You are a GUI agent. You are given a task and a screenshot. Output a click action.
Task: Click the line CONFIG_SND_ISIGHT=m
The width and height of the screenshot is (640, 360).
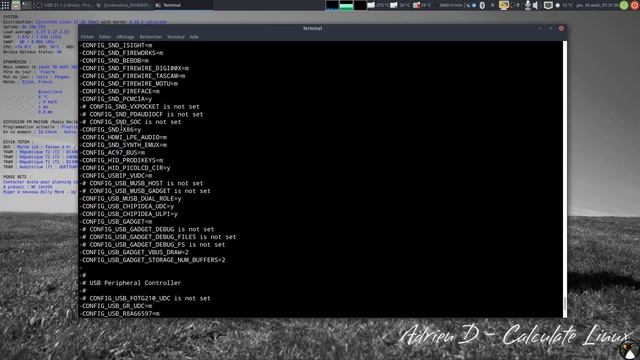point(116,45)
